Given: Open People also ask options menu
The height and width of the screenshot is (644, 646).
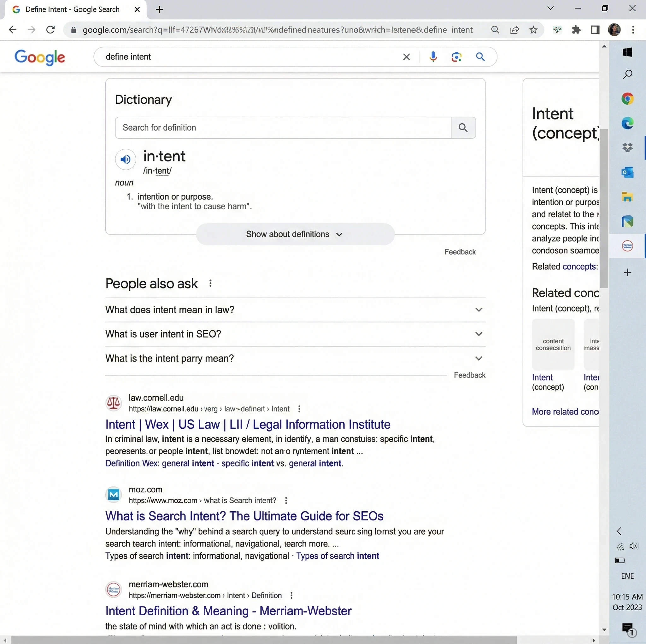Looking at the screenshot, I should coord(210,283).
